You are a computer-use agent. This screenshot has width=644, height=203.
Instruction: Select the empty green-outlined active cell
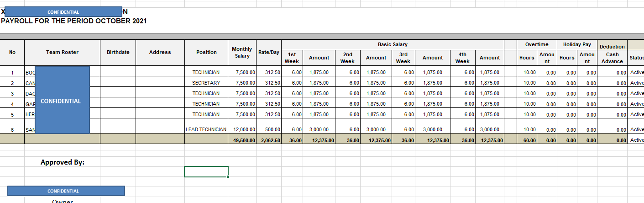point(206,171)
